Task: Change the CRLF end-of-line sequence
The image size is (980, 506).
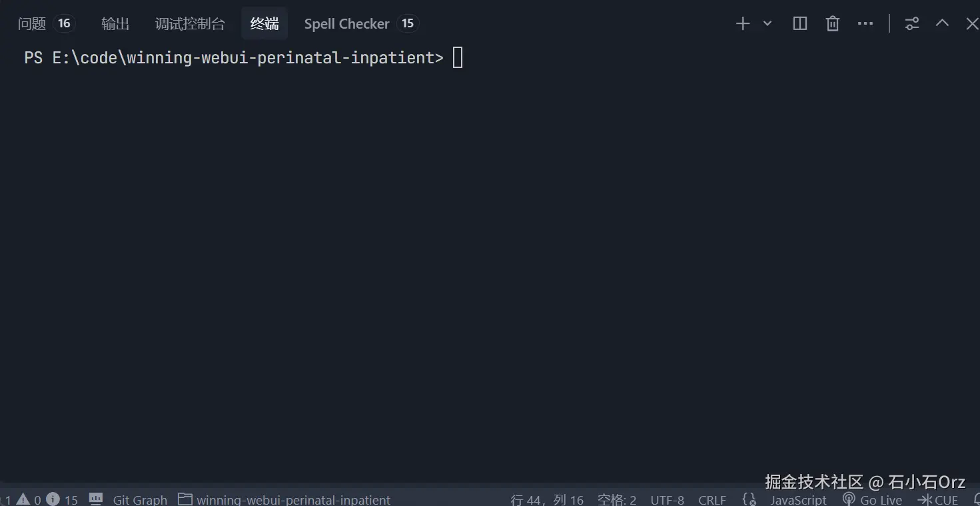Action: (x=712, y=499)
